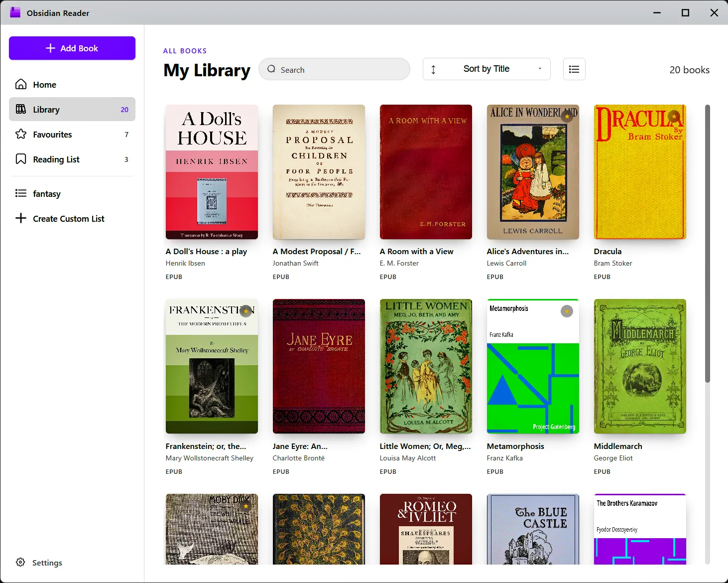Click author name 'Louisa May Alcott'
Screen dimensions: 728x583
coord(408,458)
